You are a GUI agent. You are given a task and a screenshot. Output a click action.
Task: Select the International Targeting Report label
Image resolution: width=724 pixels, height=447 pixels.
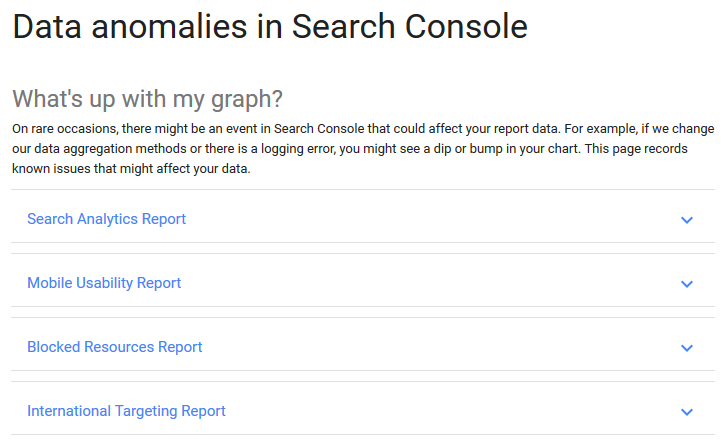click(126, 411)
